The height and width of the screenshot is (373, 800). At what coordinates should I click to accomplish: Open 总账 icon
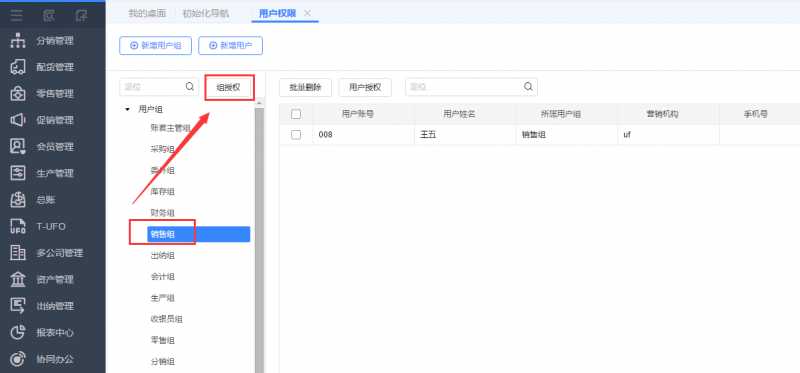[x=18, y=200]
